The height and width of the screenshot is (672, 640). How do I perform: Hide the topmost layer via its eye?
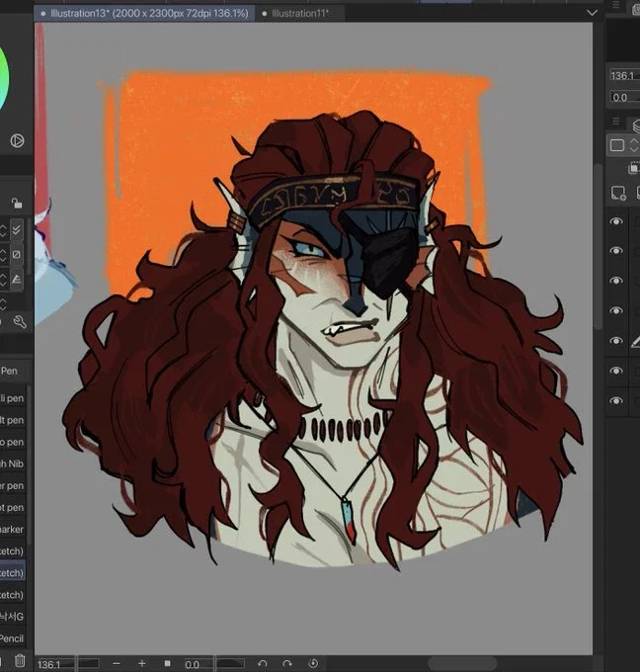pos(616,221)
